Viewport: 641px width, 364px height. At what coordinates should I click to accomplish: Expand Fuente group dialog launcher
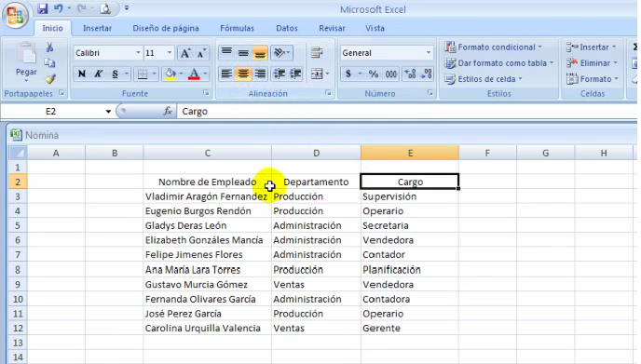point(206,93)
